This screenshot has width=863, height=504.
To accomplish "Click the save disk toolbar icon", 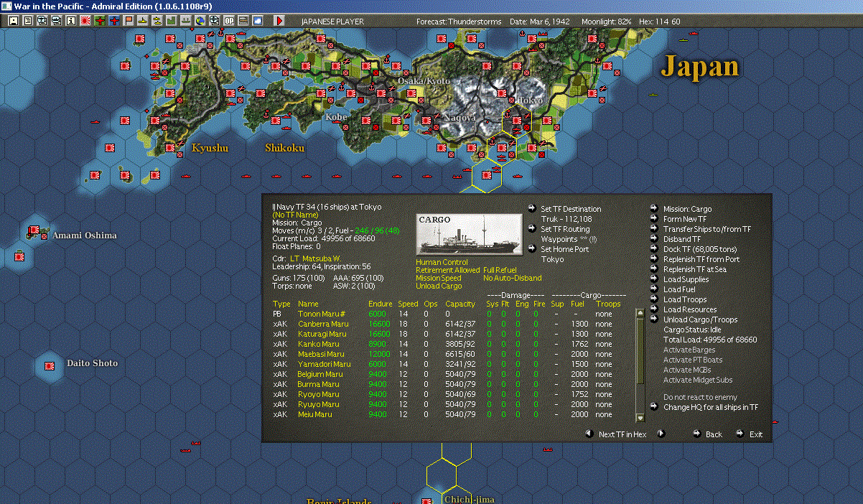I will pyautogui.click(x=13, y=21).
